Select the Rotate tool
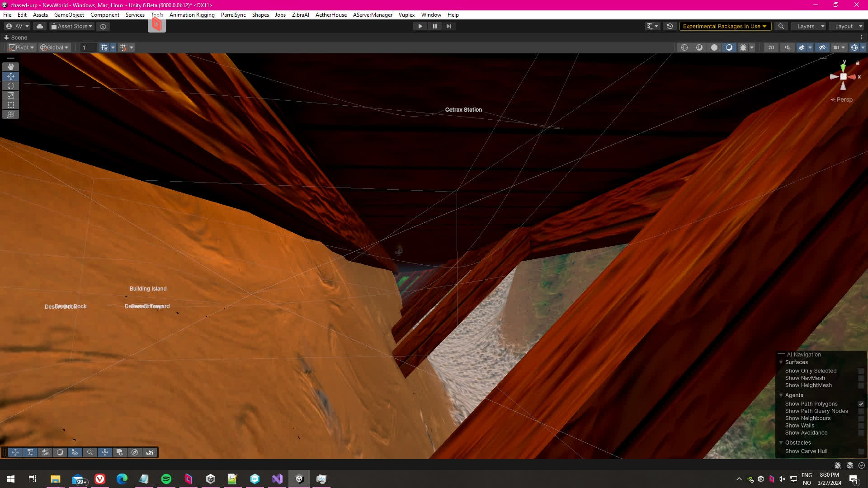The height and width of the screenshot is (488, 868). click(x=11, y=86)
